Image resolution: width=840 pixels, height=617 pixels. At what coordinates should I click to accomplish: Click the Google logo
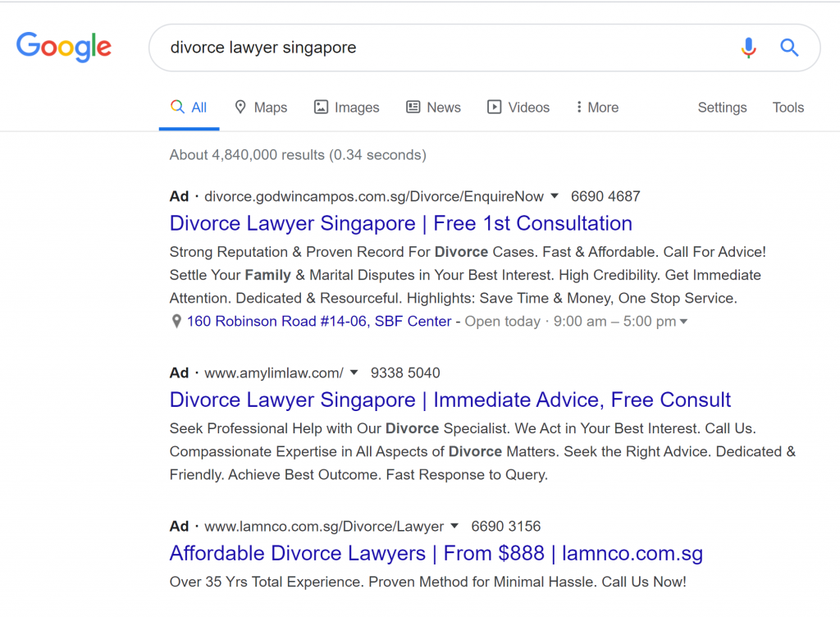pyautogui.click(x=64, y=47)
